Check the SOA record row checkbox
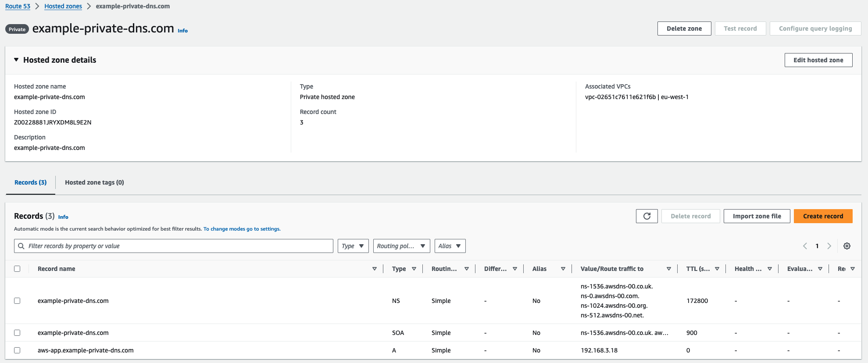This screenshot has width=868, height=363. click(17, 333)
